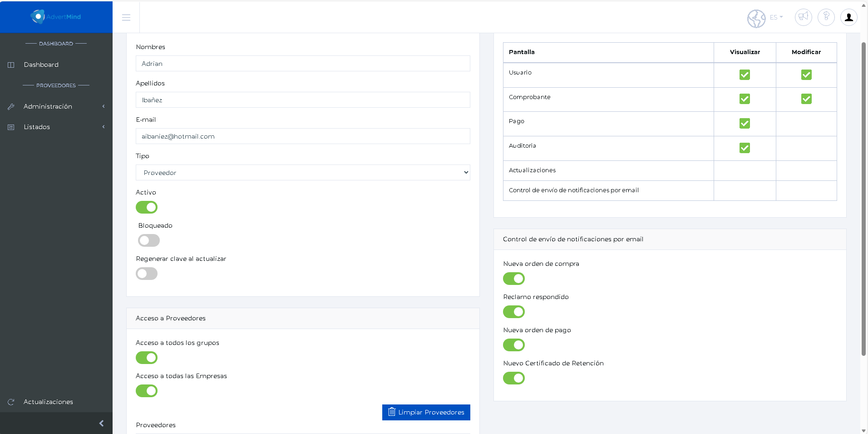Image resolution: width=868 pixels, height=434 pixels.
Task: Toggle Nuevo Certificado de Retención notification
Action: [514, 378]
